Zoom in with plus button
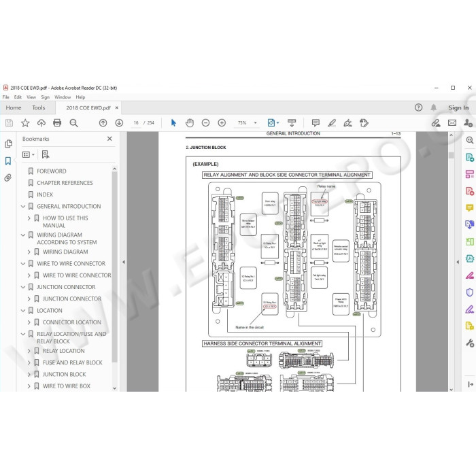 [222, 123]
